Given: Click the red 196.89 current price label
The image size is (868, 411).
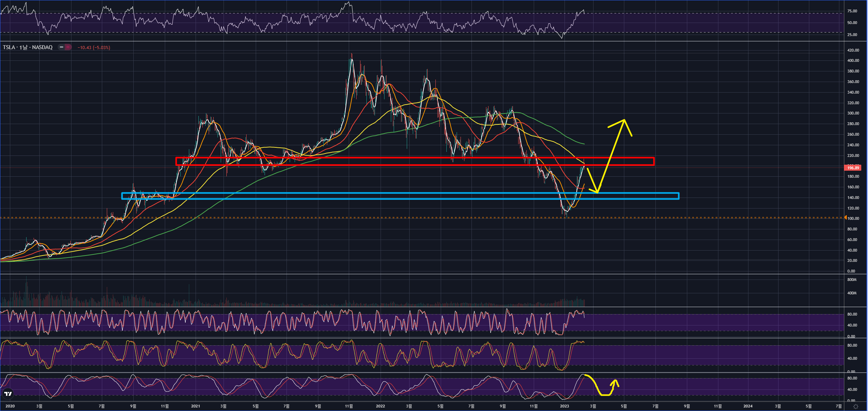Looking at the screenshot, I should coord(853,168).
